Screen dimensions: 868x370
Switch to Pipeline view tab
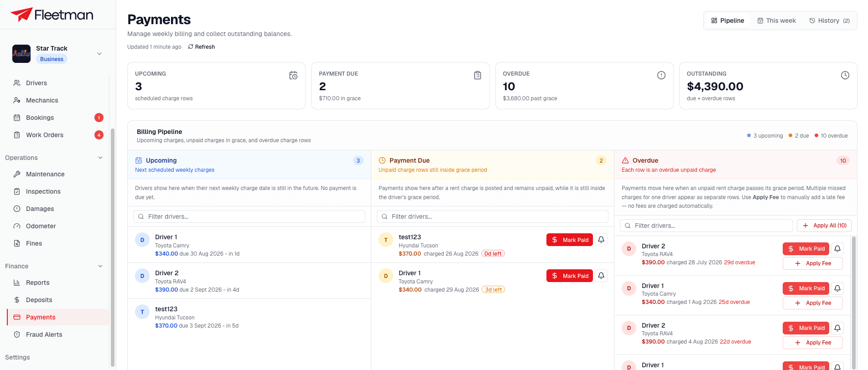728,21
